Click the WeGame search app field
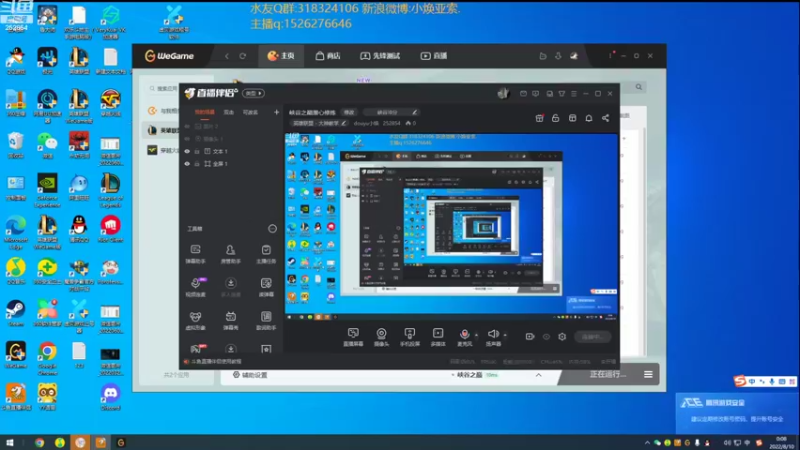The height and width of the screenshot is (450, 800). 163,88
